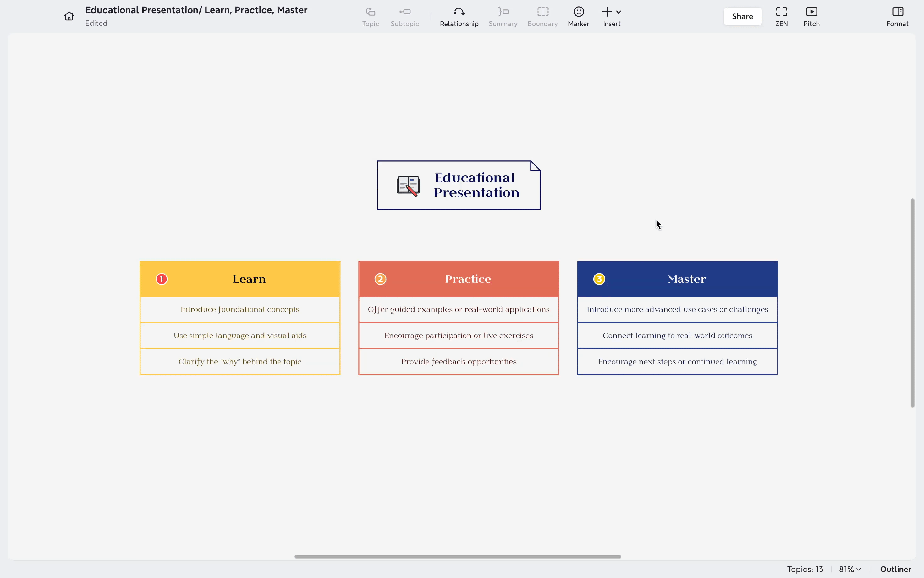Select 'Offer guided examples or real-world applications'
The height and width of the screenshot is (578, 924).
[x=458, y=310]
